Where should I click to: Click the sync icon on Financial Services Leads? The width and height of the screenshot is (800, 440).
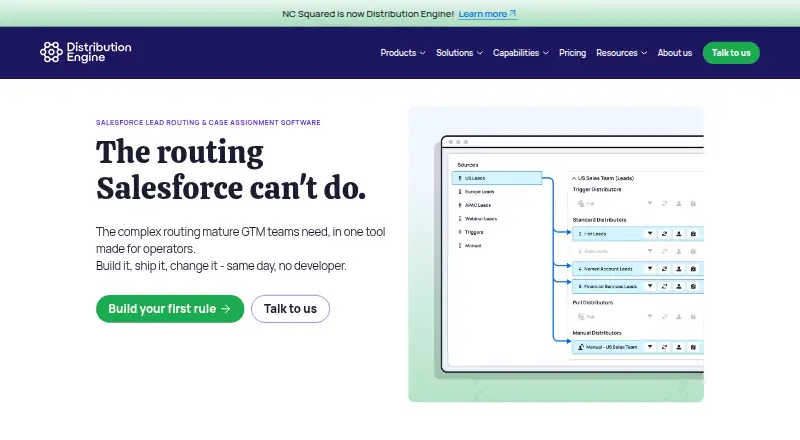664,286
